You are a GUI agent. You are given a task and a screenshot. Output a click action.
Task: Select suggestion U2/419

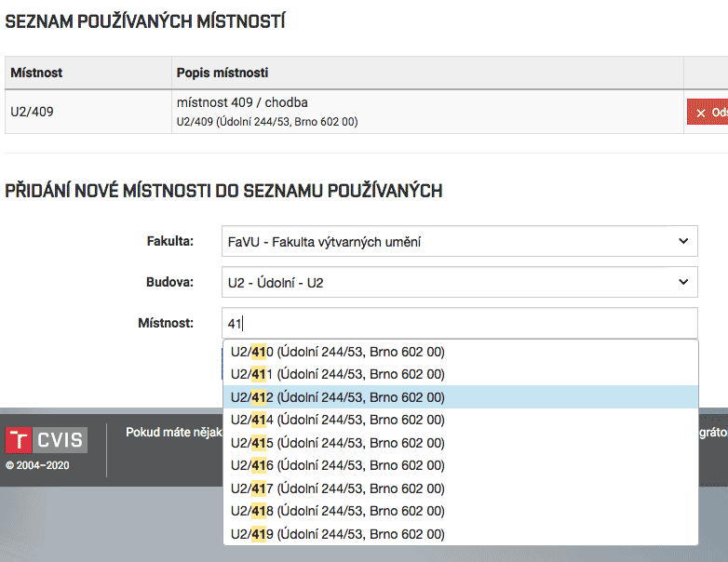461,534
